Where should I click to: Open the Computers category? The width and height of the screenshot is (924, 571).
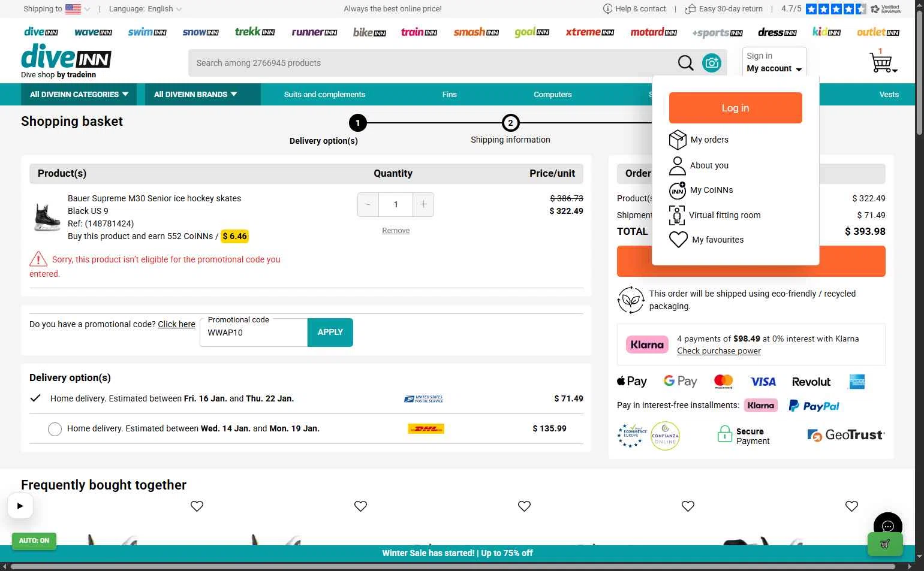553,95
